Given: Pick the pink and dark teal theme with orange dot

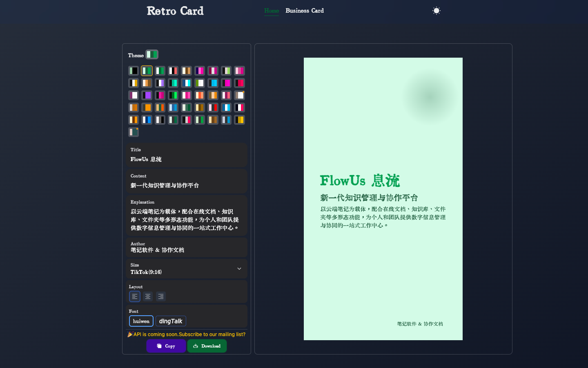Looking at the screenshot, I should point(134,132).
